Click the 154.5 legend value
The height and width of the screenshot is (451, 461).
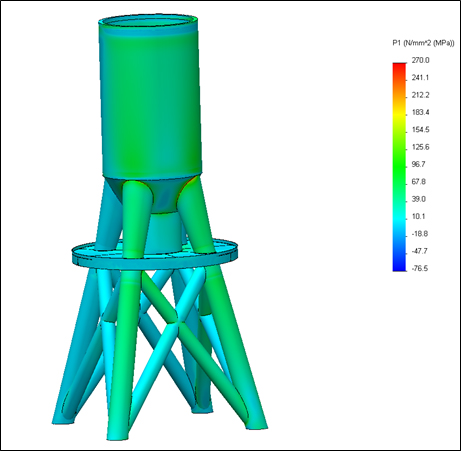coord(420,130)
